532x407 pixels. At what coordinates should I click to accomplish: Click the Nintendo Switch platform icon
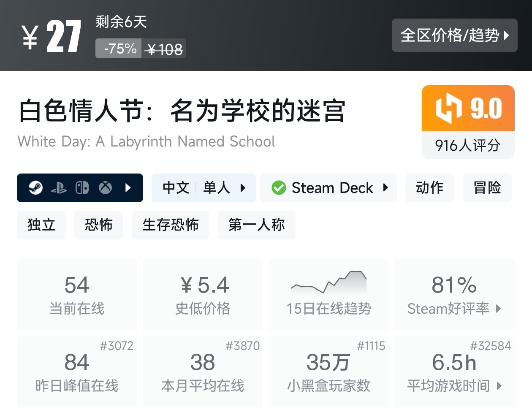(82, 187)
